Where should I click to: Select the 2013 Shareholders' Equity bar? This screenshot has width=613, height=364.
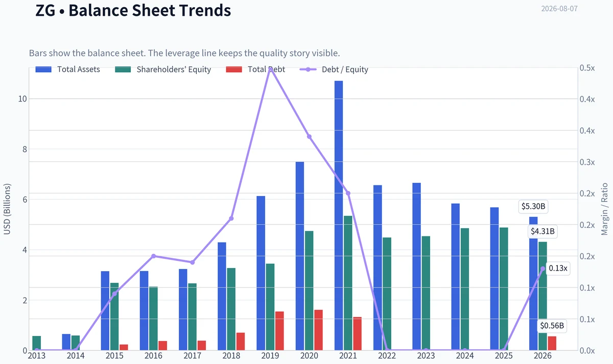pos(37,343)
